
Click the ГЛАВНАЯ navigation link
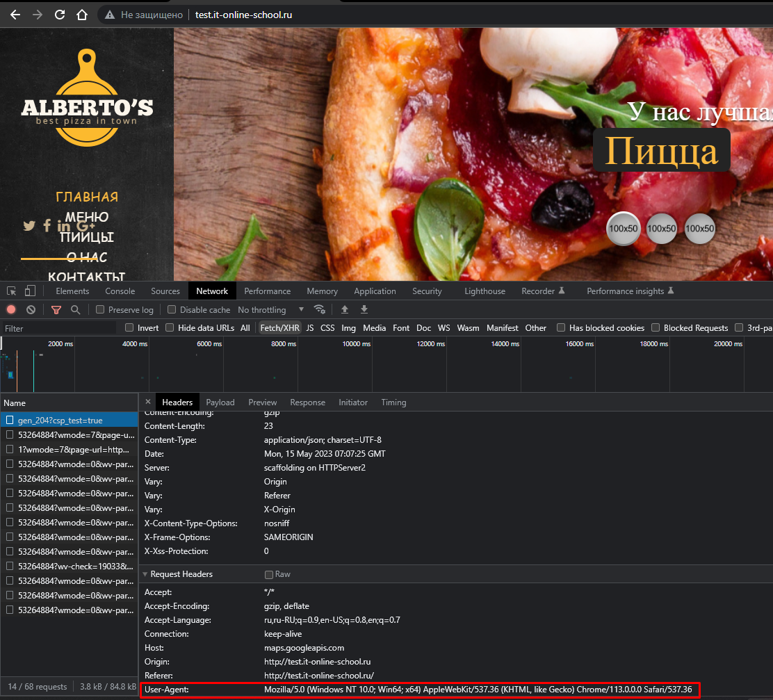[87, 197]
